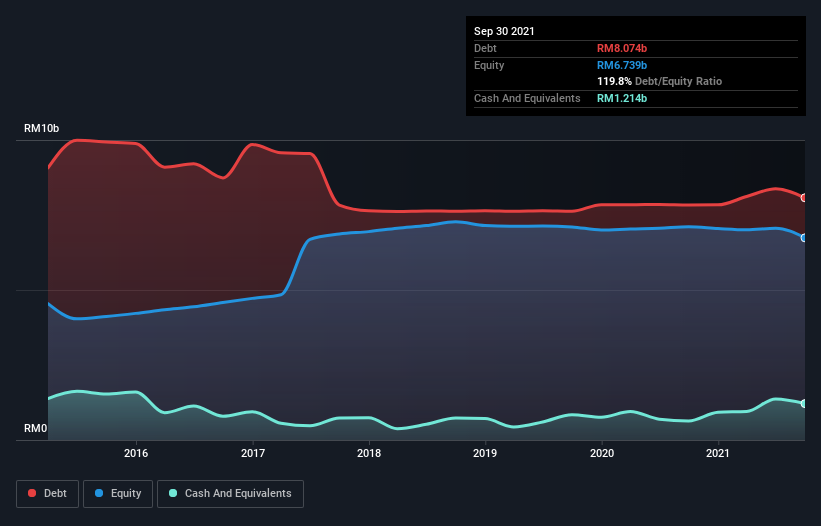
Task: Click the RM6.739b equity value
Action: (x=622, y=65)
